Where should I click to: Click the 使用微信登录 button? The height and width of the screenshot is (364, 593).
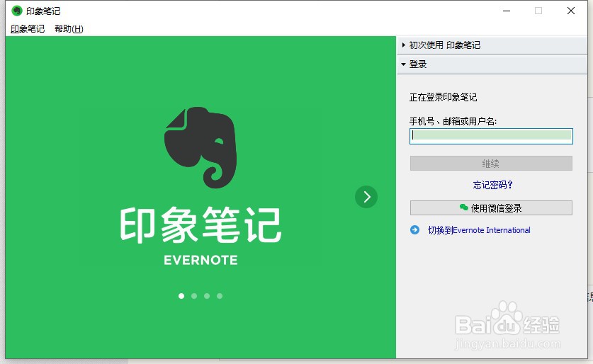pos(491,208)
